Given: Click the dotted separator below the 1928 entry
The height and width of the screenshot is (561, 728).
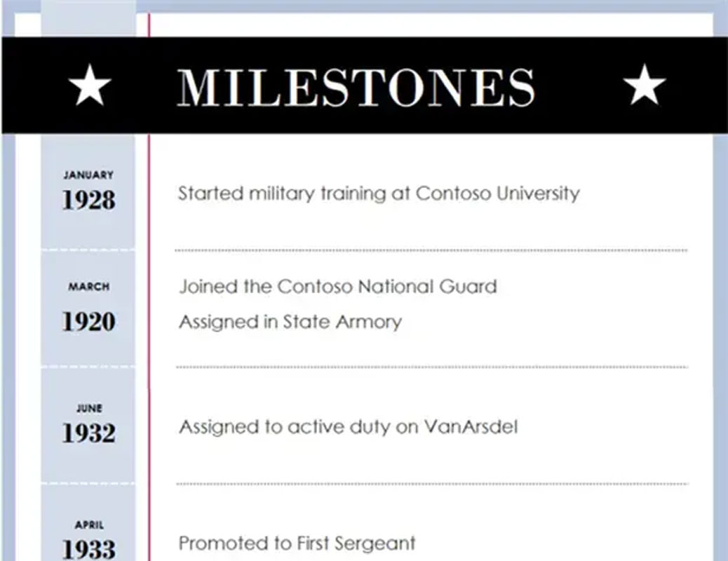Looking at the screenshot, I should (431, 250).
